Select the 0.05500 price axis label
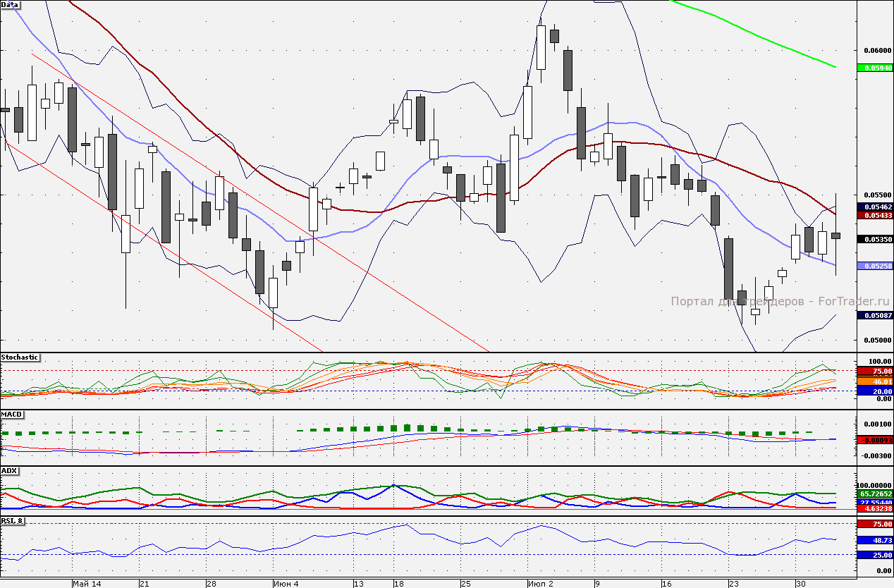Viewport: 894px width, 588px height. click(x=876, y=195)
